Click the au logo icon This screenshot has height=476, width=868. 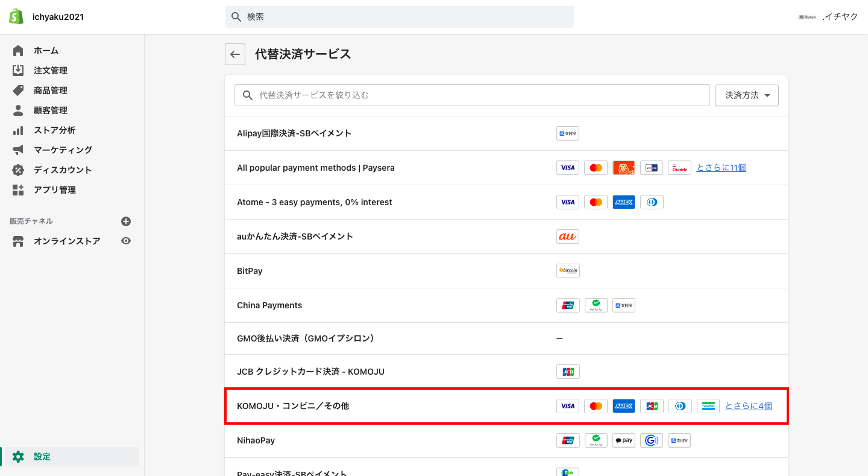tap(568, 236)
